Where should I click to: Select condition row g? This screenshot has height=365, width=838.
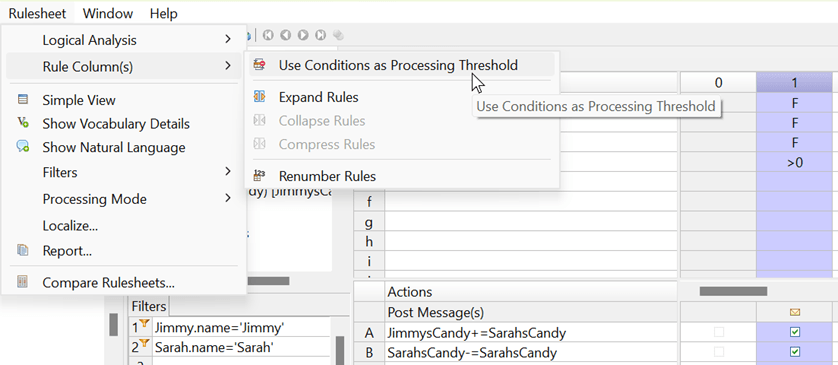pyautogui.click(x=369, y=221)
